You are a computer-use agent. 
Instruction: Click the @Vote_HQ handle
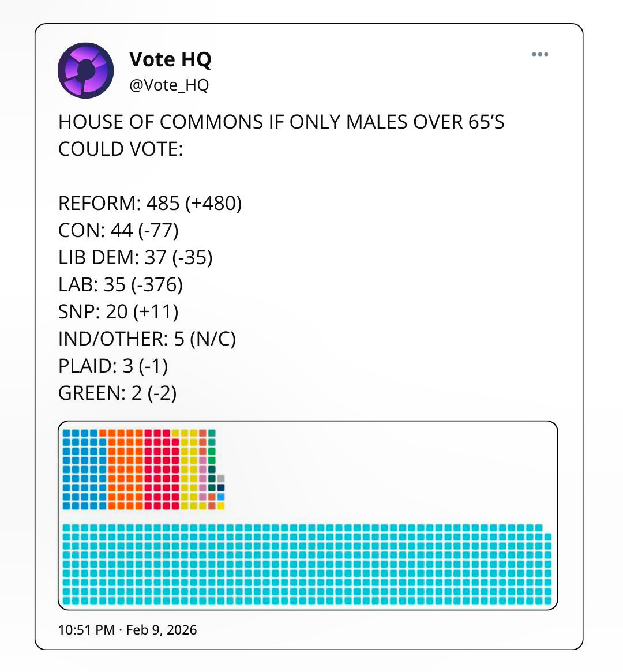[x=169, y=85]
